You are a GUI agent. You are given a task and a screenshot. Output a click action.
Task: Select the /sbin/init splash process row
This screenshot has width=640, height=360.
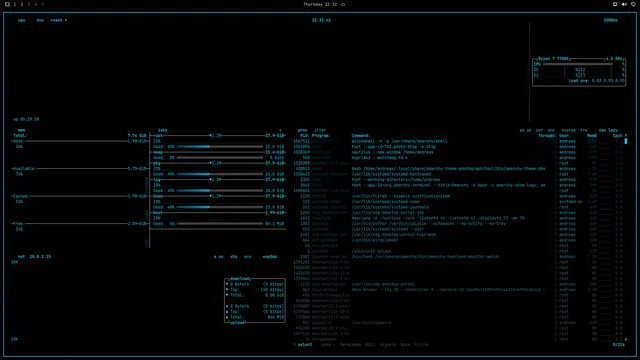tap(458, 251)
